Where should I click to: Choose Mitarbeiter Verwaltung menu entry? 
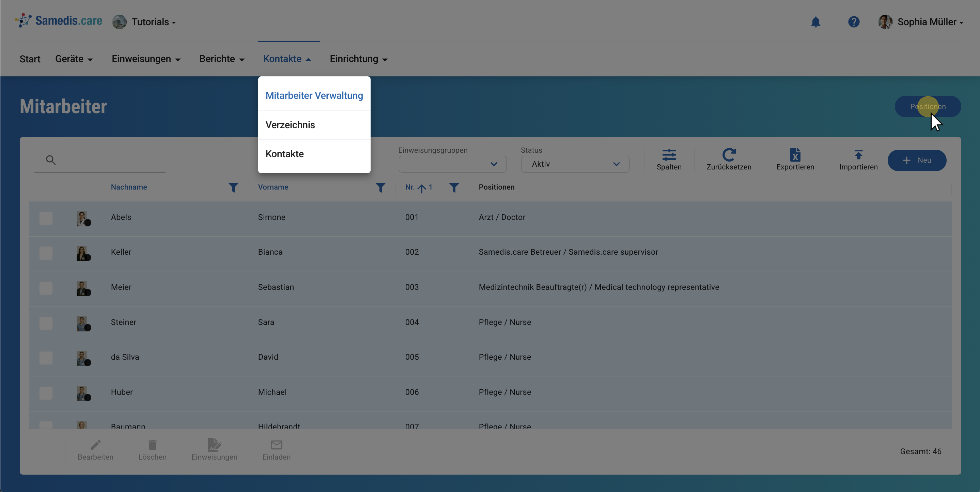tap(314, 95)
